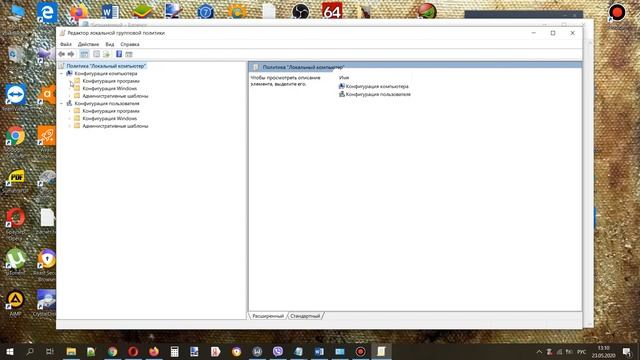
Task: Toggle the console tree toolbar icon
Action: coord(84,54)
